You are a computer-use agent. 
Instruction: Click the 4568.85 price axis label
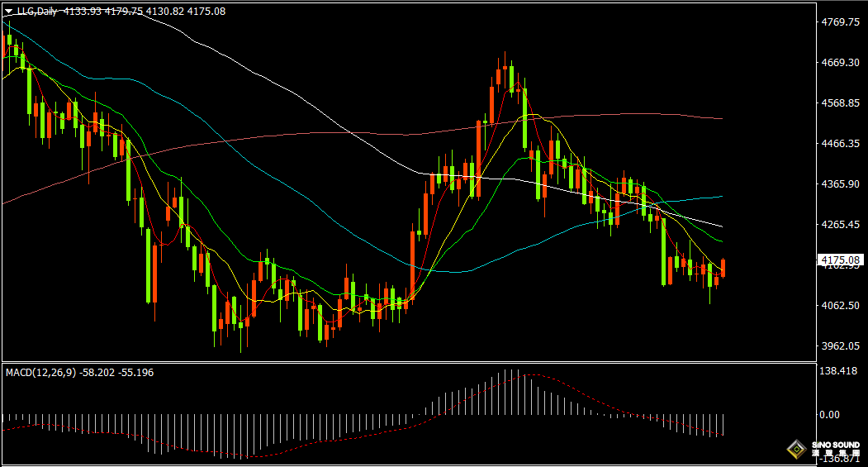[x=840, y=103]
